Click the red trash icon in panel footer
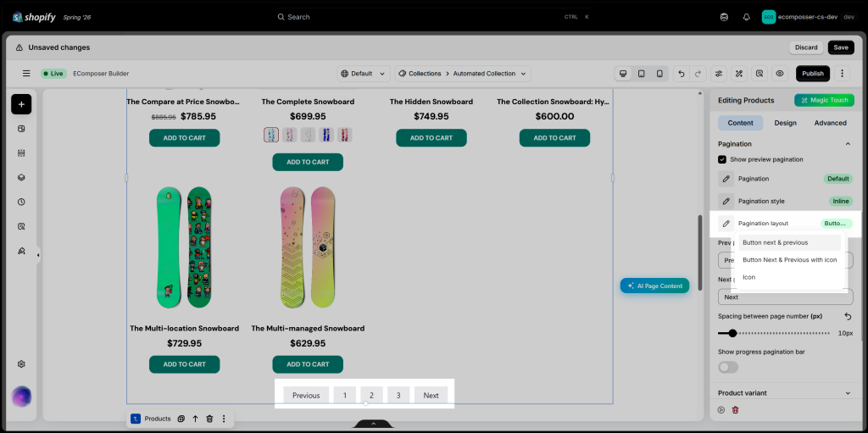The image size is (868, 433). 735,410
